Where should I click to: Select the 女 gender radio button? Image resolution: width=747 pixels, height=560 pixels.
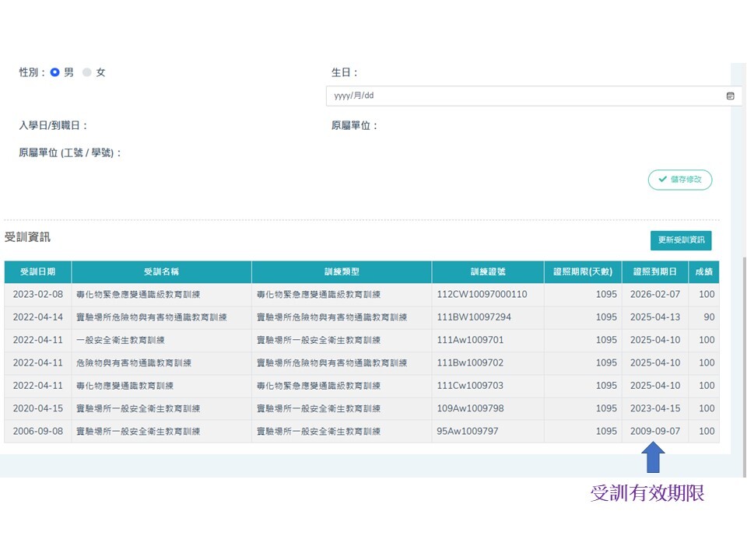(87, 72)
